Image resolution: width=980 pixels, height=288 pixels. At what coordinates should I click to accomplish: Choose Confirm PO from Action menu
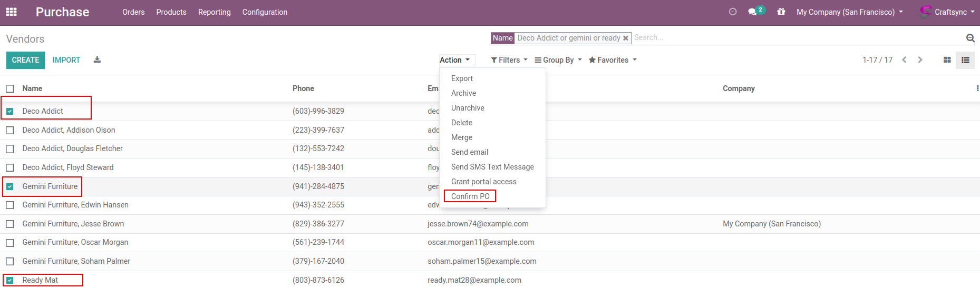470,196
